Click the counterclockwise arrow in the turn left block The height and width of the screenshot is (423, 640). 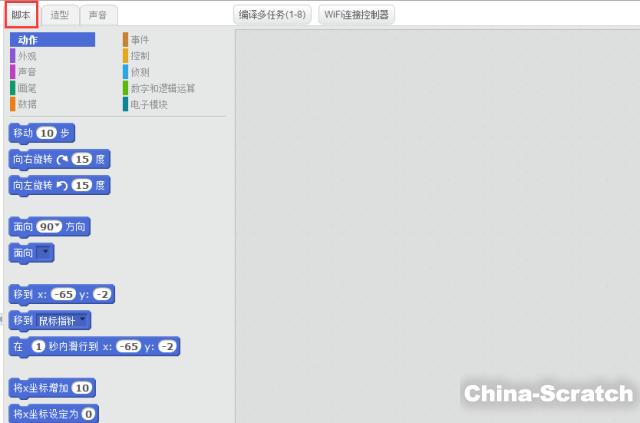[64, 185]
